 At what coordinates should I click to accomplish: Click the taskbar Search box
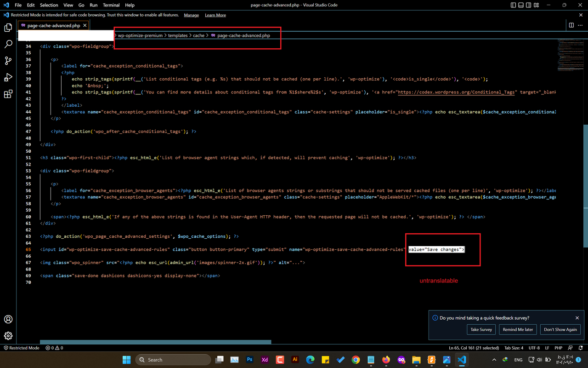click(x=173, y=360)
